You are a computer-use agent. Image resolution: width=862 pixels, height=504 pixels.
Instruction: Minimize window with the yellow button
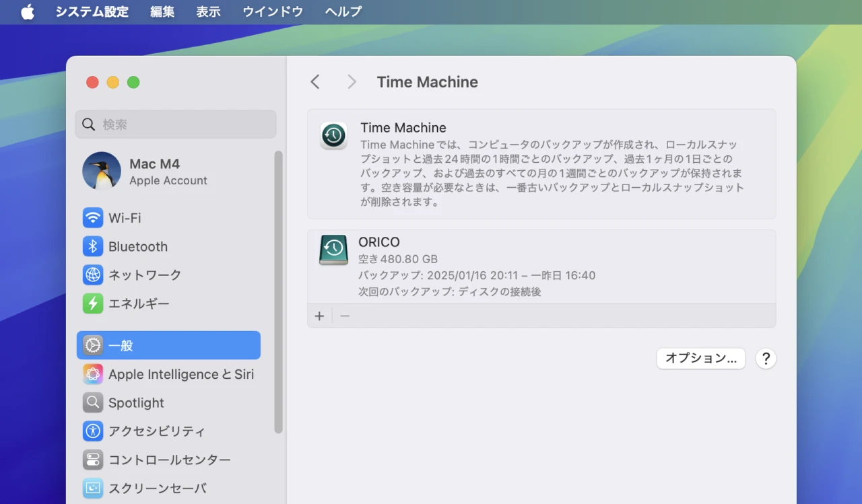point(113,82)
